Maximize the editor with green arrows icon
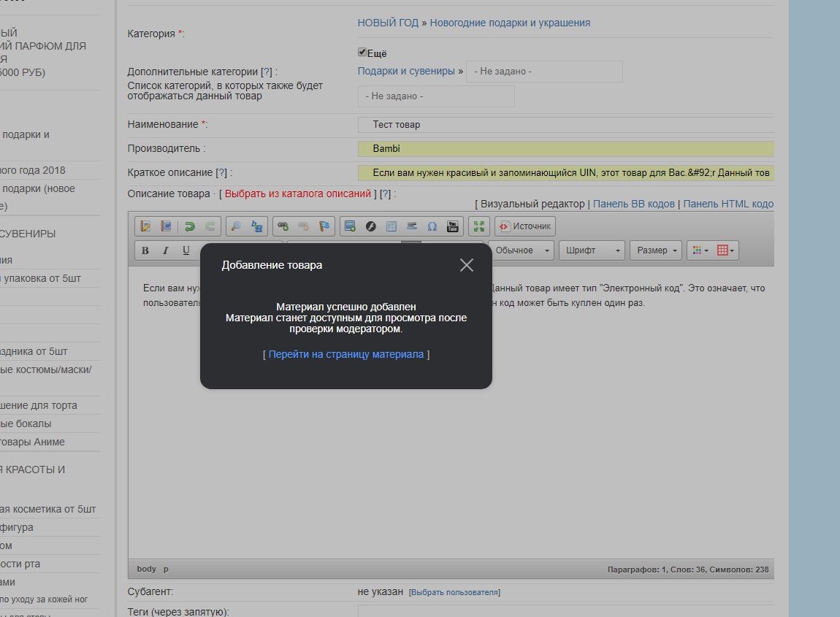Image resolution: width=840 pixels, height=617 pixels. 479,226
